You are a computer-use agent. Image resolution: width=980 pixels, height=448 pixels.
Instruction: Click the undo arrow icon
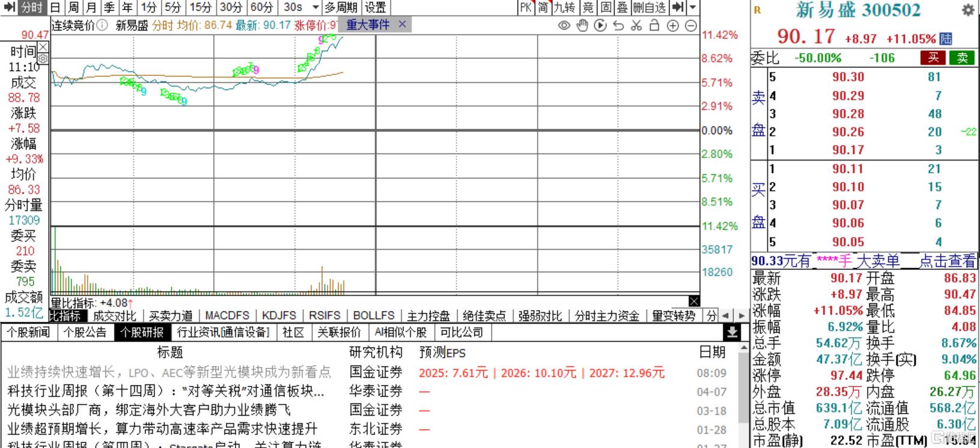[x=619, y=25]
